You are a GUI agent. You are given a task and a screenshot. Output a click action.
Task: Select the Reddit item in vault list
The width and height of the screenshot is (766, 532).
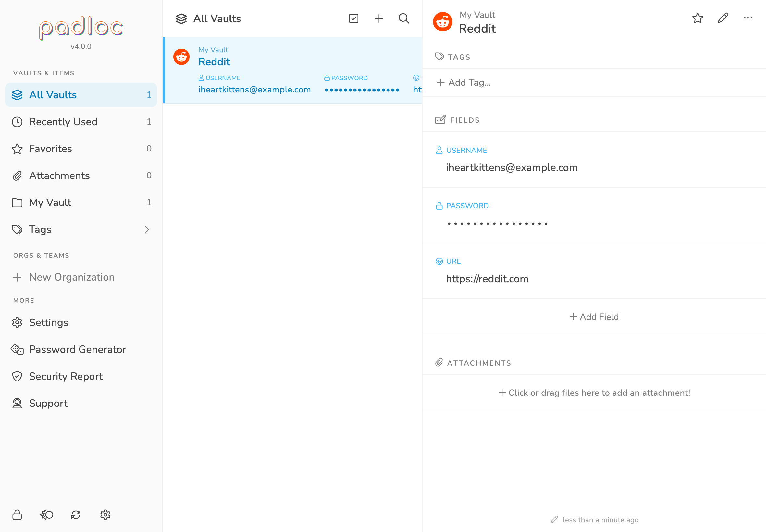click(293, 70)
